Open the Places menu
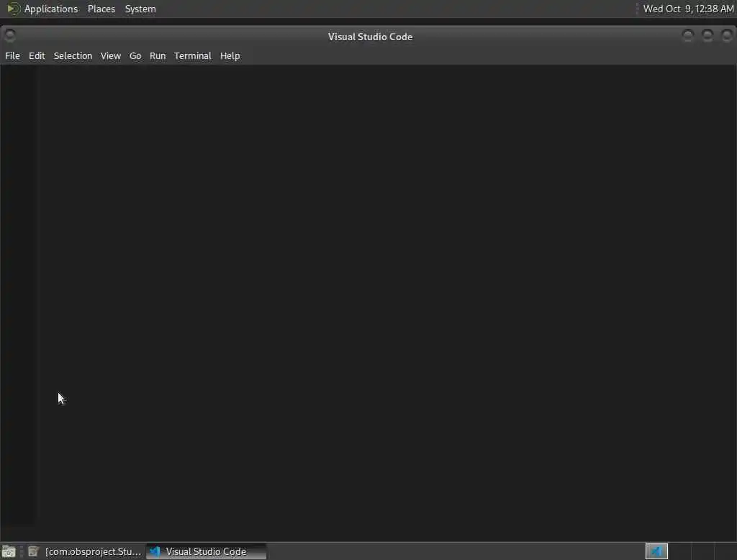737x560 pixels. pos(101,9)
